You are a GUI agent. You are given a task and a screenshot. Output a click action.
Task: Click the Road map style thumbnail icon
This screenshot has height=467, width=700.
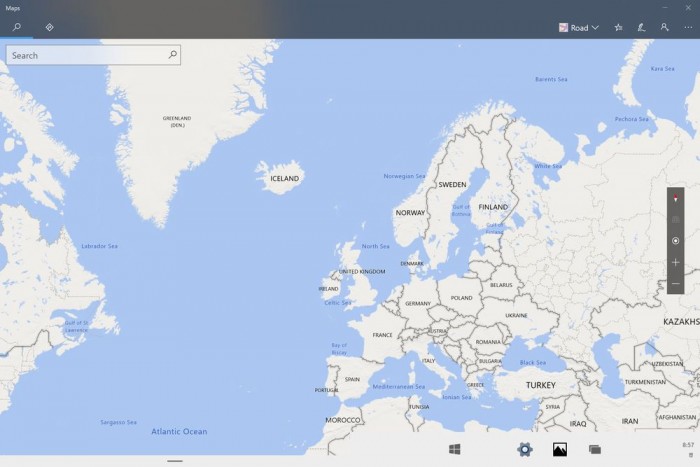point(563,28)
